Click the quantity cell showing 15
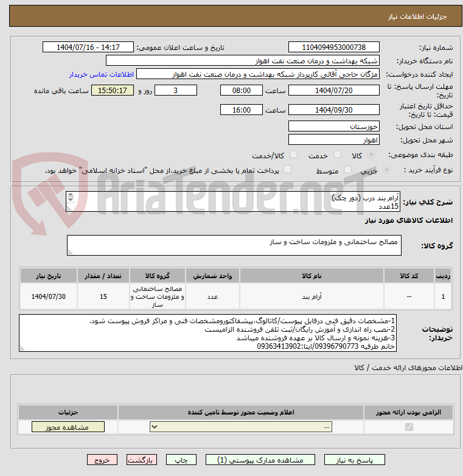Viewport: 463px width, 476px height. point(103,296)
